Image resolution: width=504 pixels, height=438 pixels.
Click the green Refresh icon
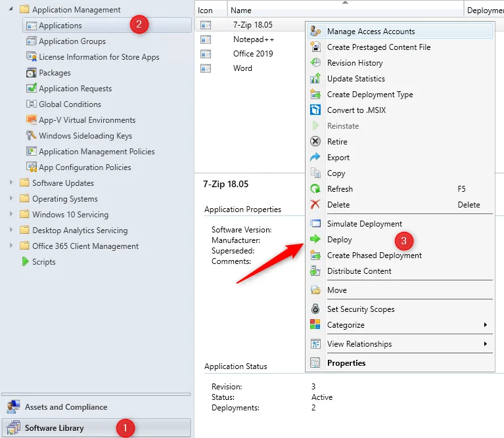point(315,188)
